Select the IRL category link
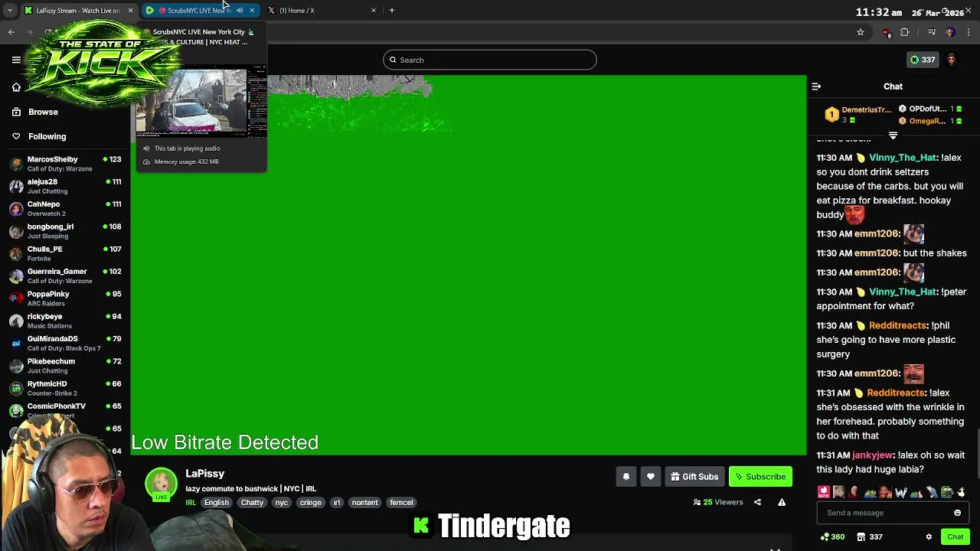 click(191, 503)
